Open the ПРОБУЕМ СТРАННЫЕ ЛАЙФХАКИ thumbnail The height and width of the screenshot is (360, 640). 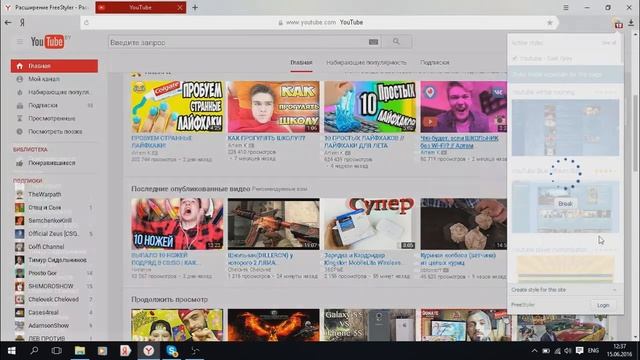(177, 107)
